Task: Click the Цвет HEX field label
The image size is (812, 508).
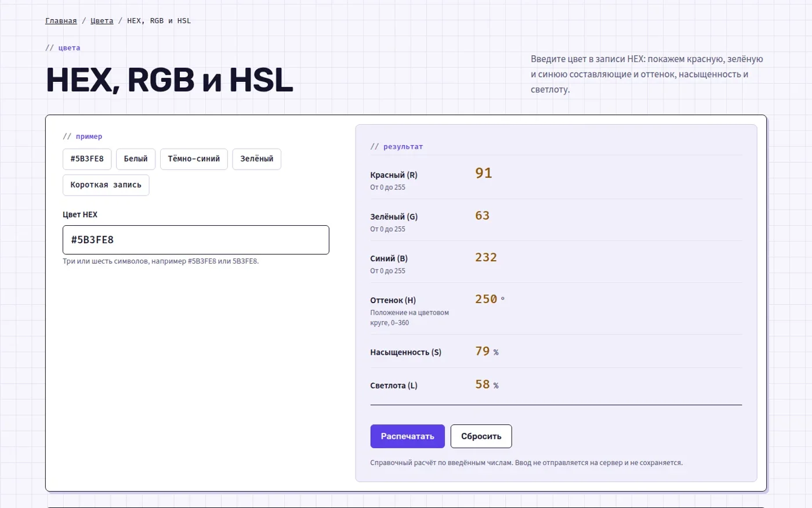Action: 80,215
